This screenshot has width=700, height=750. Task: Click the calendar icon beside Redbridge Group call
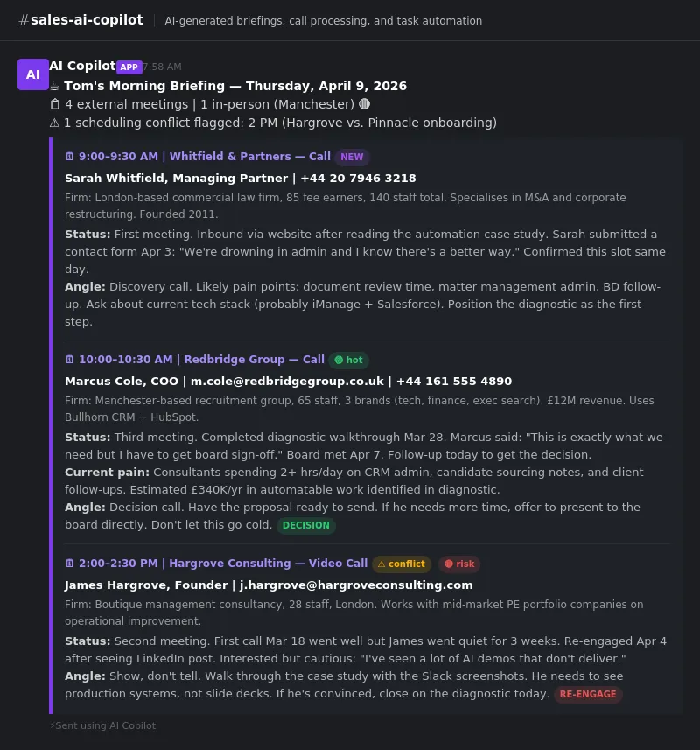point(70,360)
